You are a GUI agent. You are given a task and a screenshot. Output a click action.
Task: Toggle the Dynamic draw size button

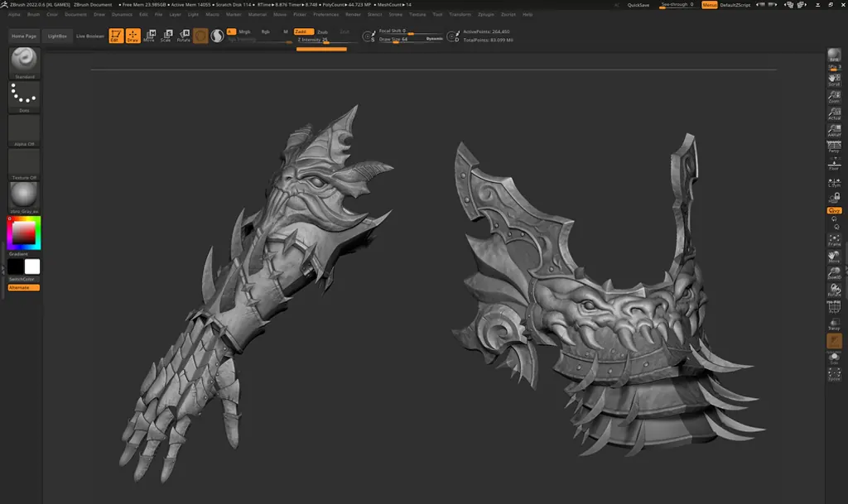tap(434, 39)
